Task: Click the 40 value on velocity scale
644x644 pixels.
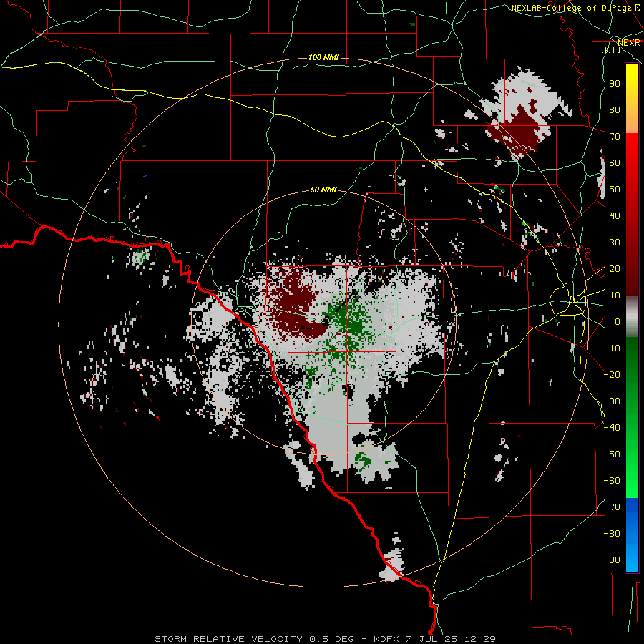Action: point(615,215)
